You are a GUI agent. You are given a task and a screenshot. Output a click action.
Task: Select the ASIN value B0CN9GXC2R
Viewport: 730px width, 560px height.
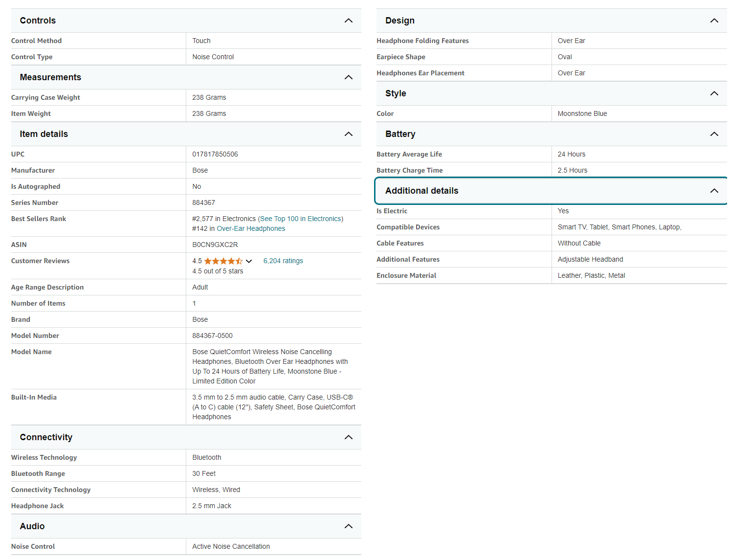(x=215, y=245)
